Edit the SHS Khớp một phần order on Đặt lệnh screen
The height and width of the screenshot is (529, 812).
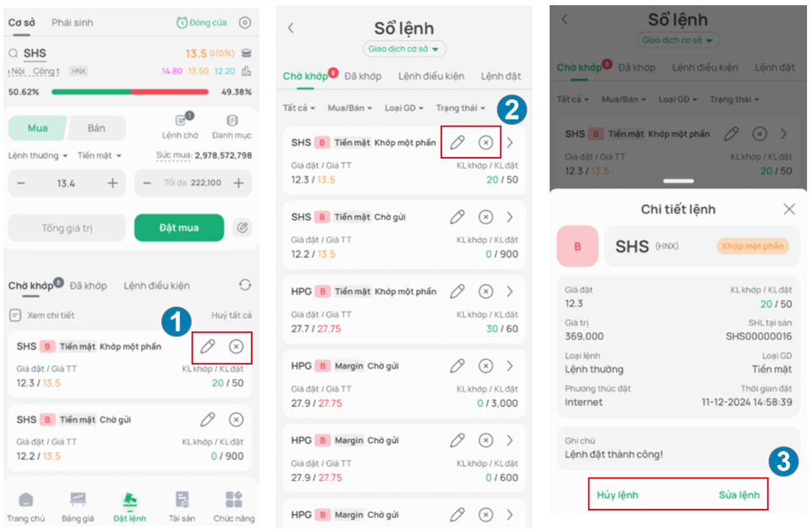(208, 346)
